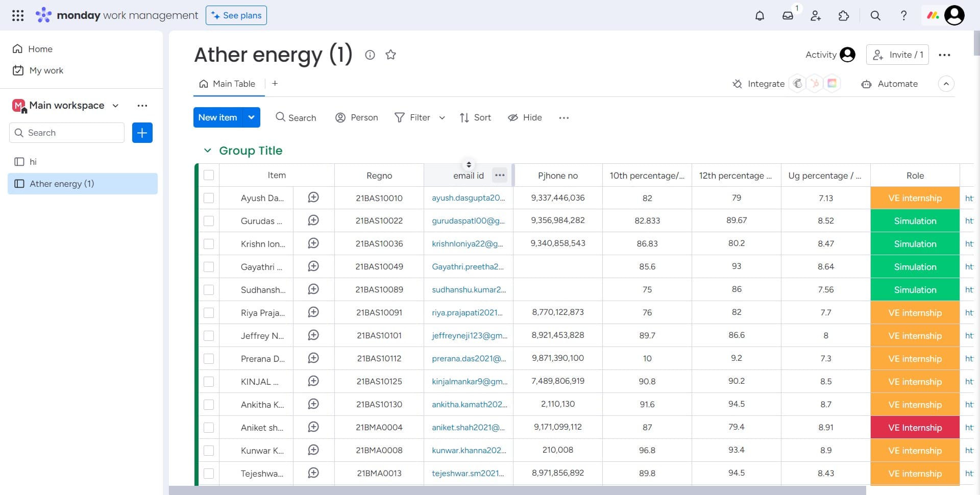The width and height of the screenshot is (980, 495).
Task: Click the See plans button
Action: click(x=236, y=15)
